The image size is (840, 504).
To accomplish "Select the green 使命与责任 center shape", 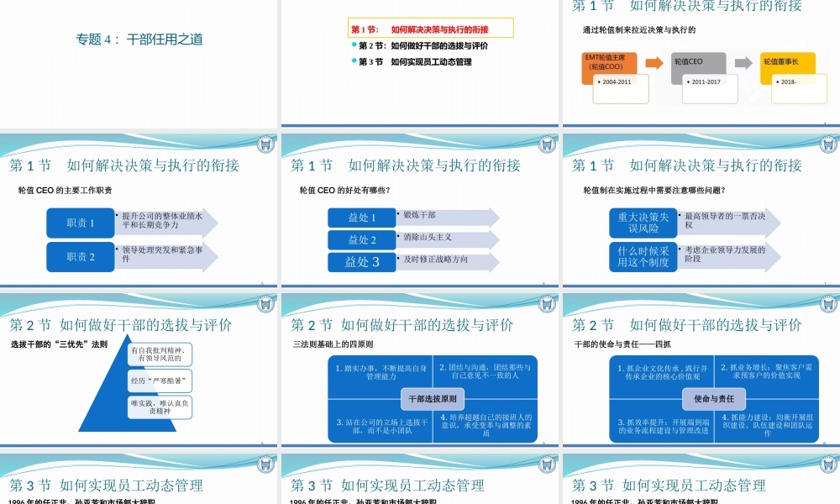I will click(712, 399).
